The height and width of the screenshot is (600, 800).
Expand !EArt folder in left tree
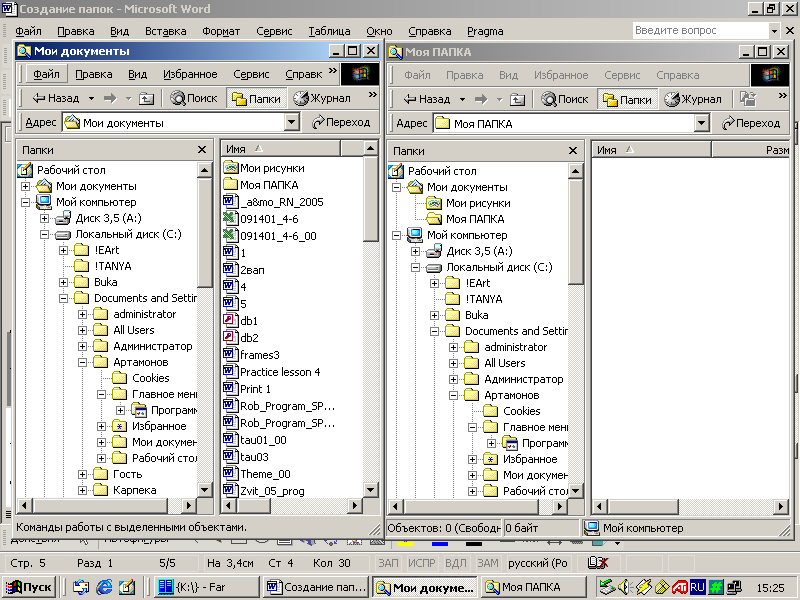tap(64, 250)
